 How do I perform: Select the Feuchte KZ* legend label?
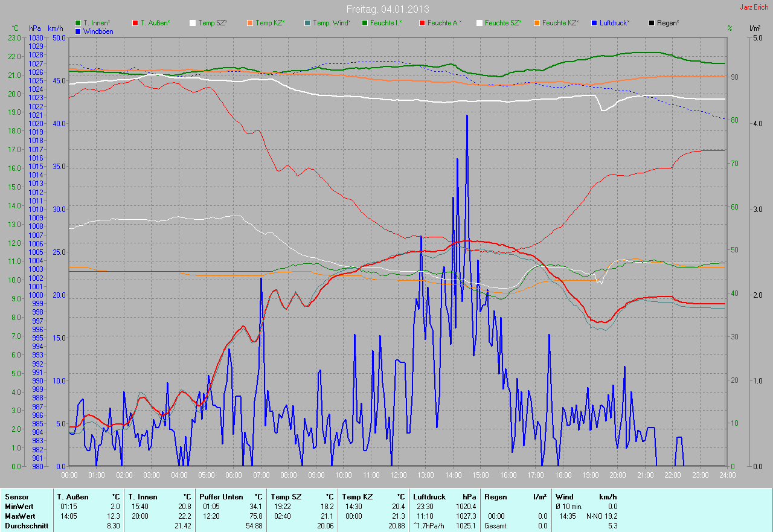tap(560, 23)
